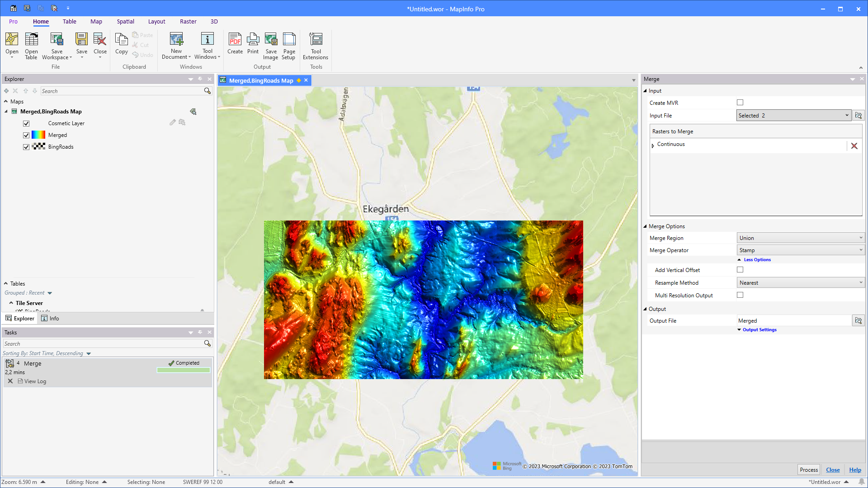Create a New Document
The image size is (868, 488).
point(176,45)
